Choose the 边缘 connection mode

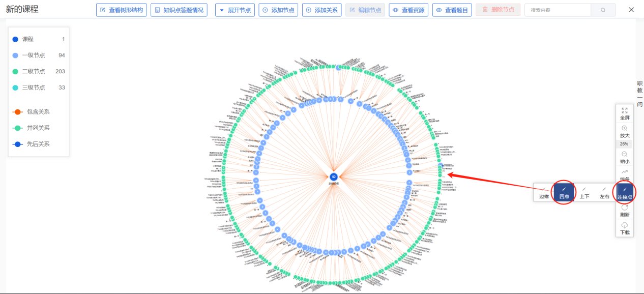click(544, 192)
